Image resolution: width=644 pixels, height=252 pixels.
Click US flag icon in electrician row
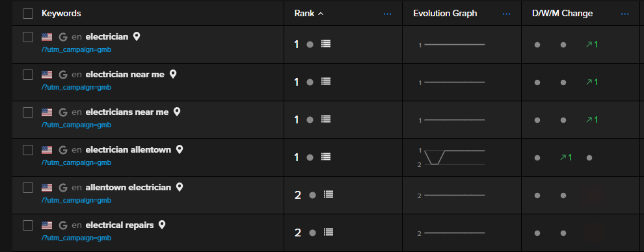47,37
